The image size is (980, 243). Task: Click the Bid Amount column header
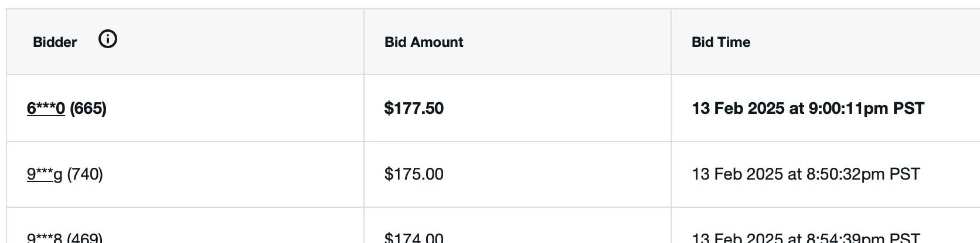click(x=424, y=42)
